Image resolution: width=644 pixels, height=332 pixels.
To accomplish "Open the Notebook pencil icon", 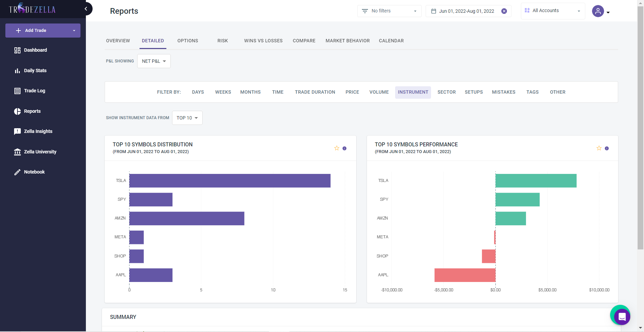I will pos(17,172).
